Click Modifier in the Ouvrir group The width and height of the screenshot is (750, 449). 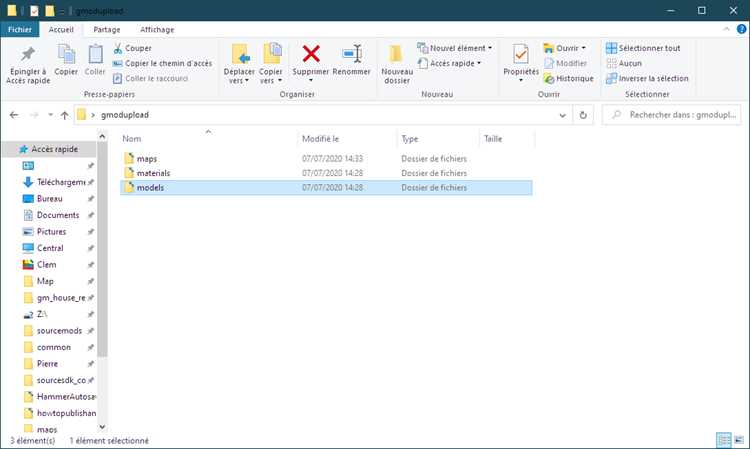[565, 63]
